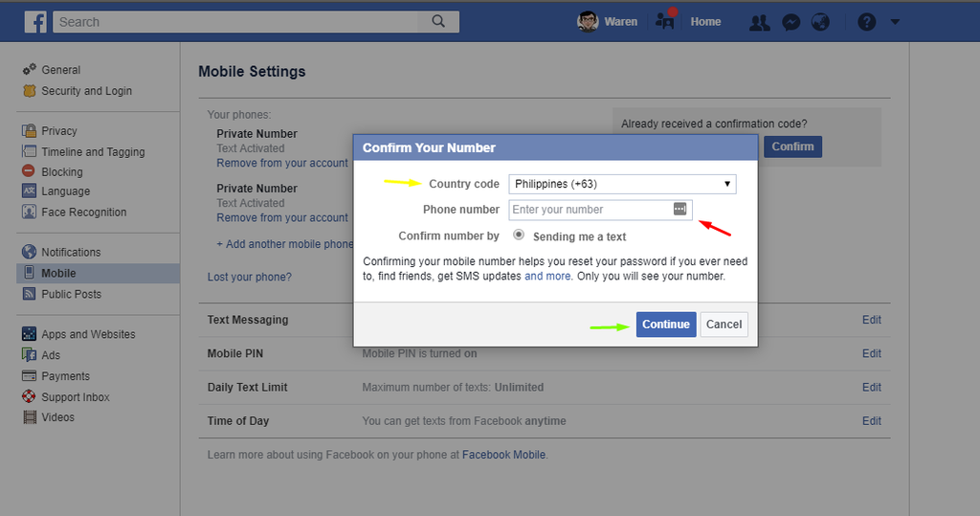Click the Public Posts feed icon

click(x=30, y=293)
